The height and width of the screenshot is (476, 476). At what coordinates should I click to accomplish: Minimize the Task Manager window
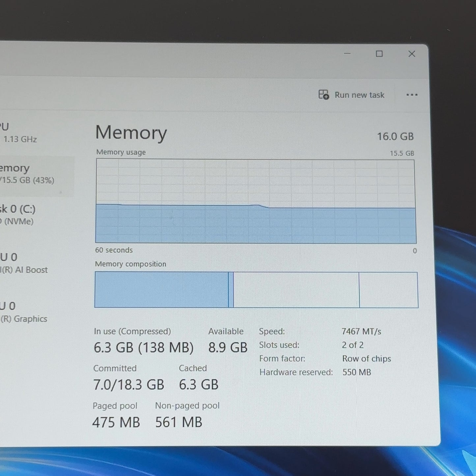[347, 53]
